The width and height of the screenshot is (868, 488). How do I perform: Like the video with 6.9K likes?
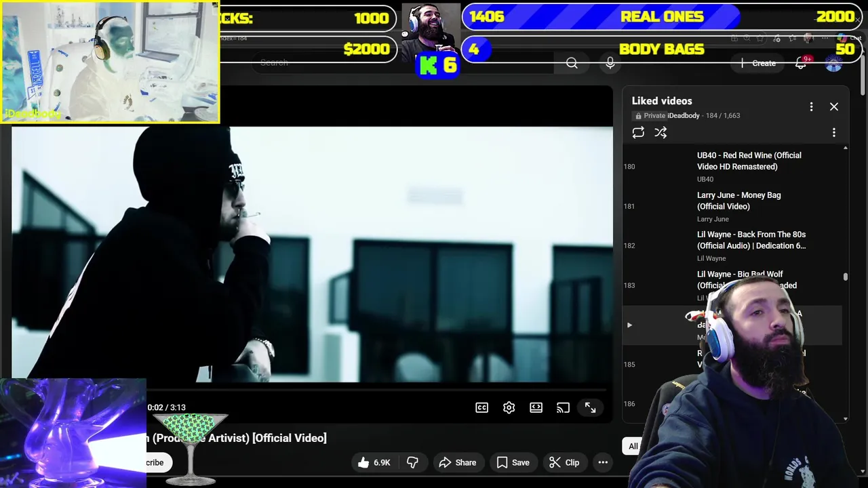tap(374, 462)
